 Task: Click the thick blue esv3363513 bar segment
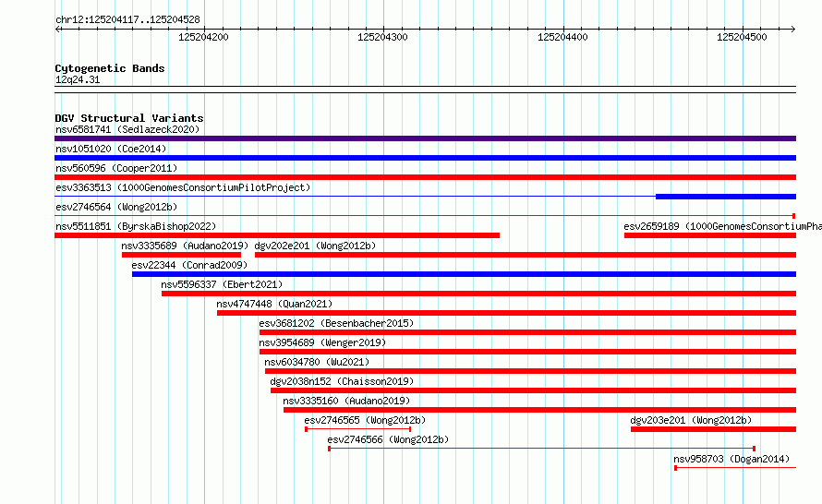[726, 197]
